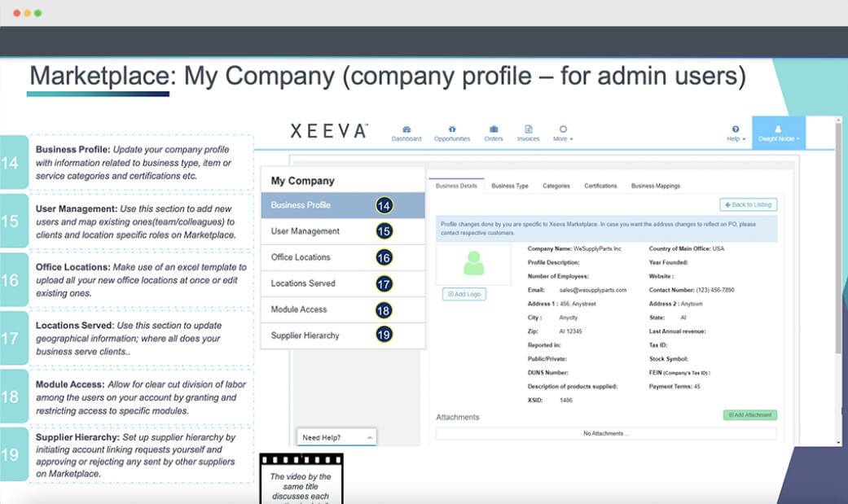Expand the More menu
This screenshot has height=504, width=848.
(x=563, y=133)
